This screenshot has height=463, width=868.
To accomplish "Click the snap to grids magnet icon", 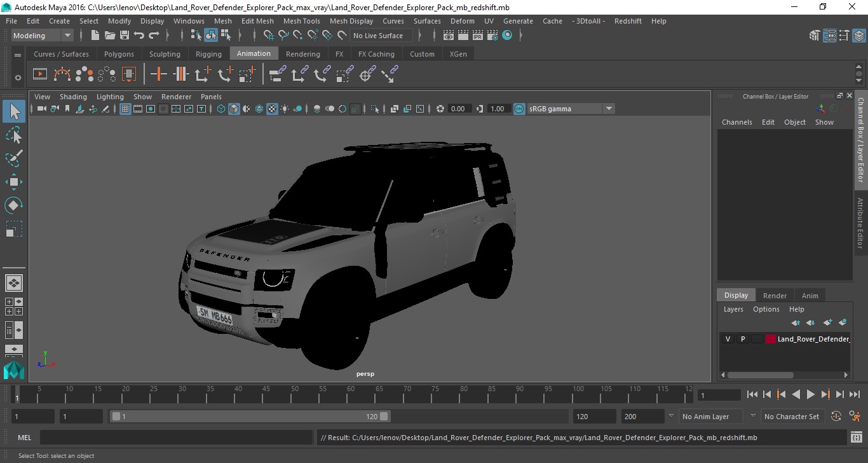I will [269, 36].
